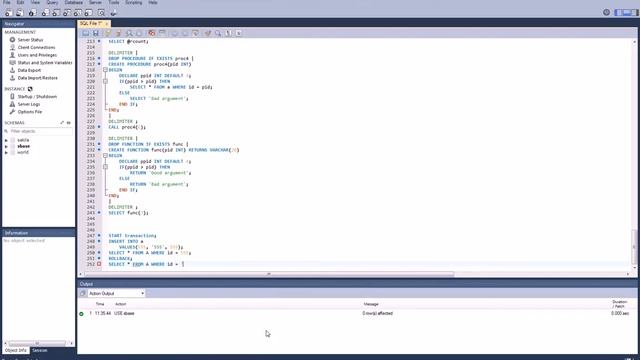Collapse the BEGIN block at line 218
The image size is (640, 360).
pyautogui.click(x=105, y=70)
